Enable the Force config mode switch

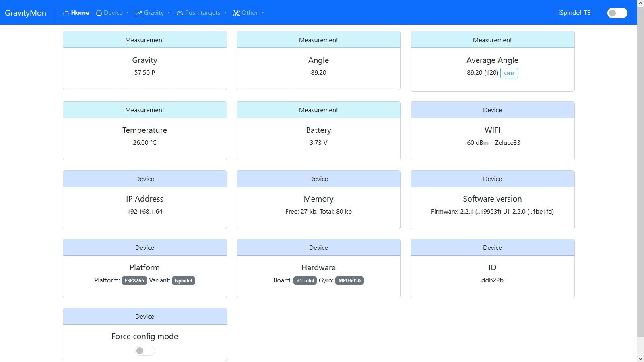click(144, 351)
